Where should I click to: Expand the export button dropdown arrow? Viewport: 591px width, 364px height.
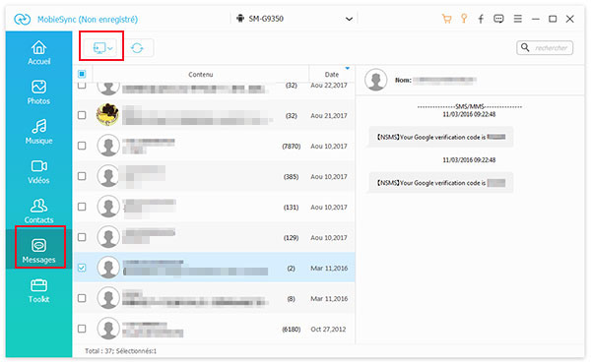coord(110,48)
